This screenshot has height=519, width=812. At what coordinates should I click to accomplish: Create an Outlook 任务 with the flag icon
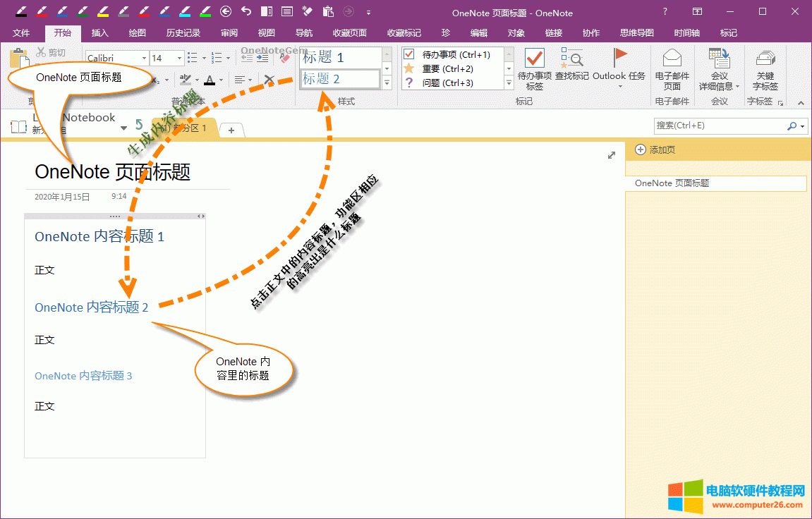(621, 57)
